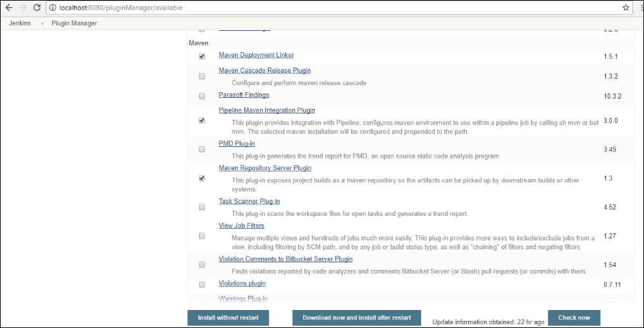The image size is (644, 328).
Task: Open Parasoft Findings link
Action: (x=244, y=95)
